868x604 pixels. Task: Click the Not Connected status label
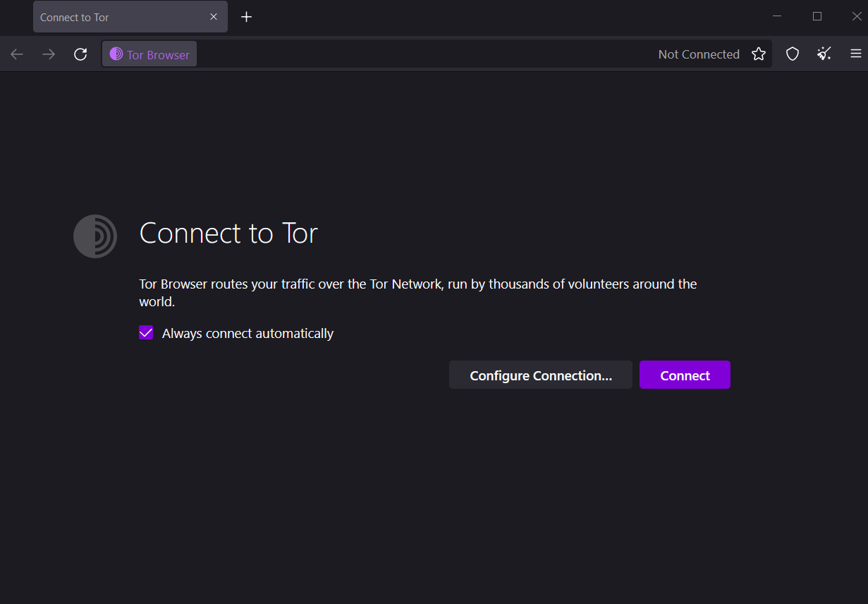tap(699, 54)
